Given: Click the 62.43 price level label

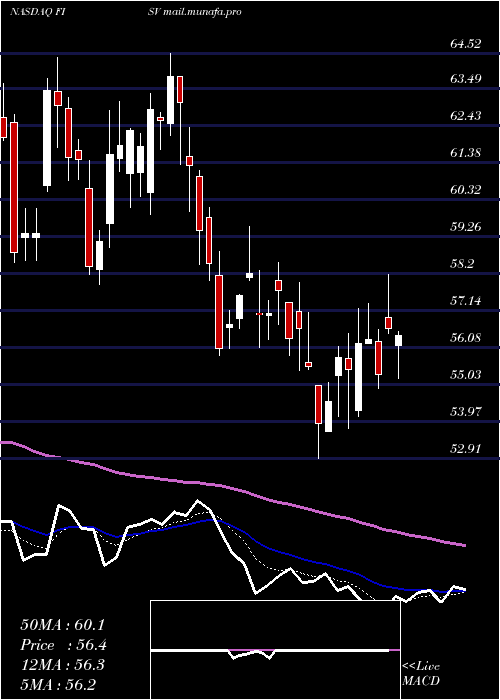Looking at the screenshot, I should tap(466, 116).
